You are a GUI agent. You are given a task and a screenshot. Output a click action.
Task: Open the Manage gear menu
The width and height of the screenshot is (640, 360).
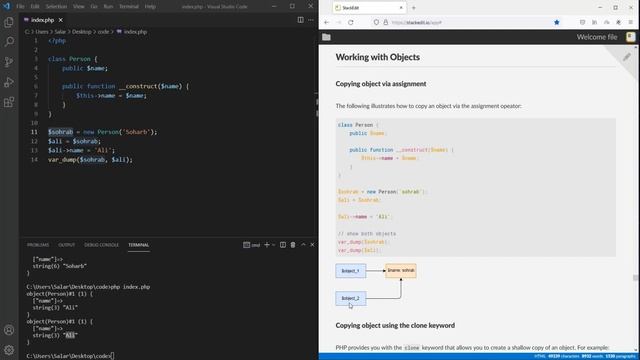9,350
